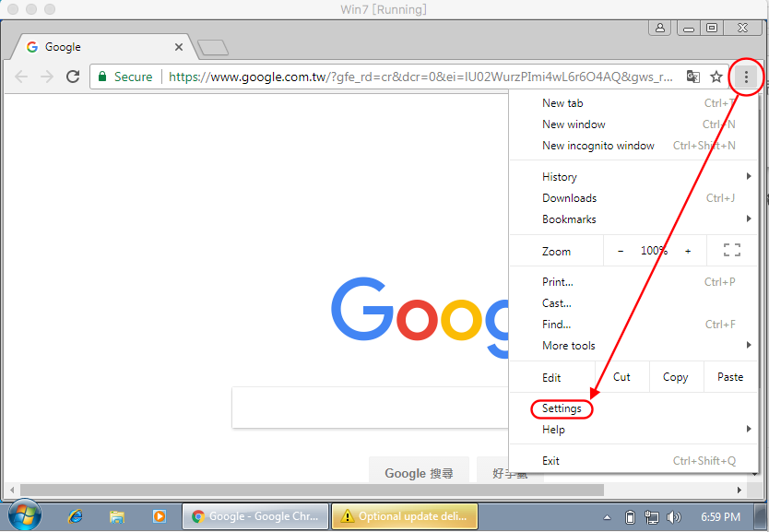The image size is (769, 532).
Task: Click the Chrome three-dot menu button
Action: coord(746,77)
